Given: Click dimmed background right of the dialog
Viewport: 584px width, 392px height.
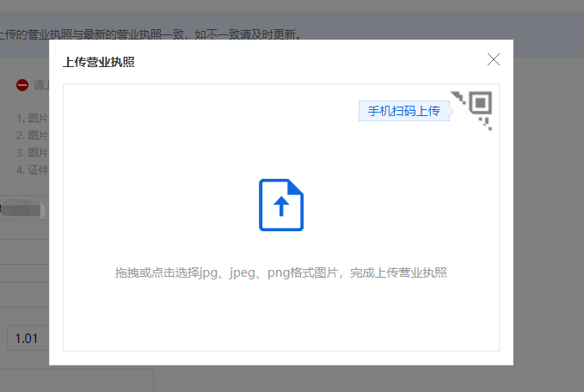Looking at the screenshot, I should coord(549,215).
